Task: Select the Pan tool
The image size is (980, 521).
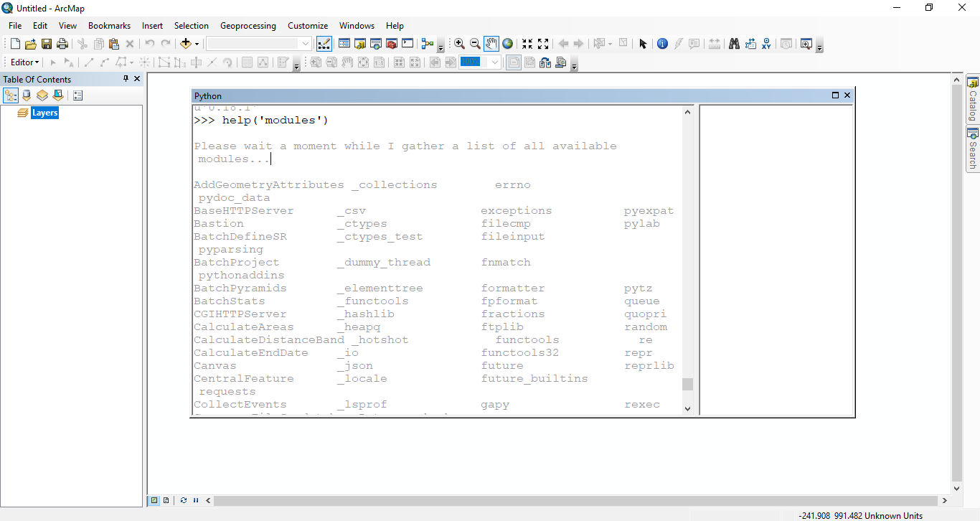Action: [491, 43]
